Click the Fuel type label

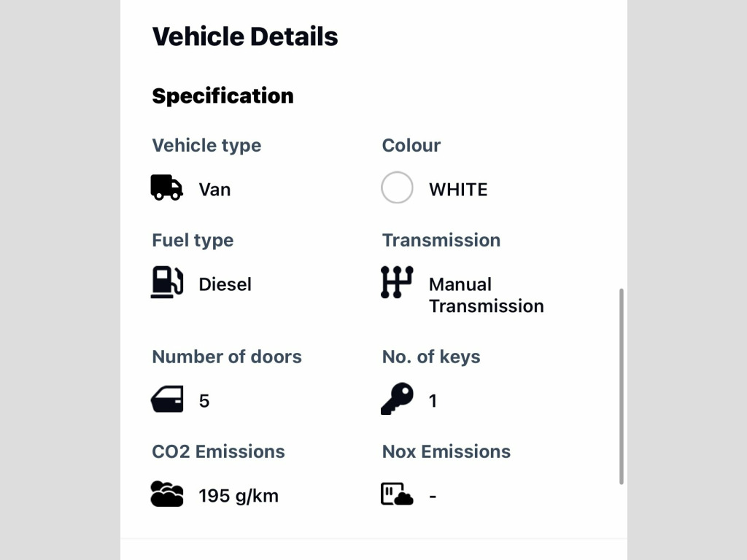(x=193, y=241)
